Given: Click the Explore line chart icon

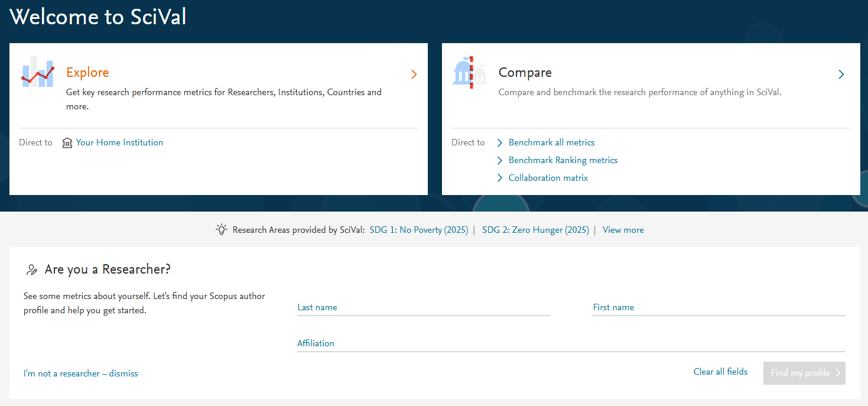Looking at the screenshot, I should [x=38, y=73].
